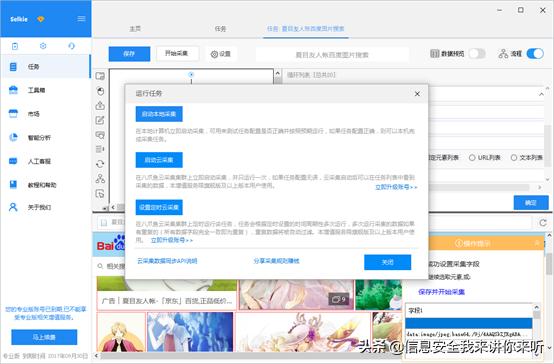The image size is (554, 364).
Task: Select the blue highlighted row under 字段1
Action: [x=468, y=323]
